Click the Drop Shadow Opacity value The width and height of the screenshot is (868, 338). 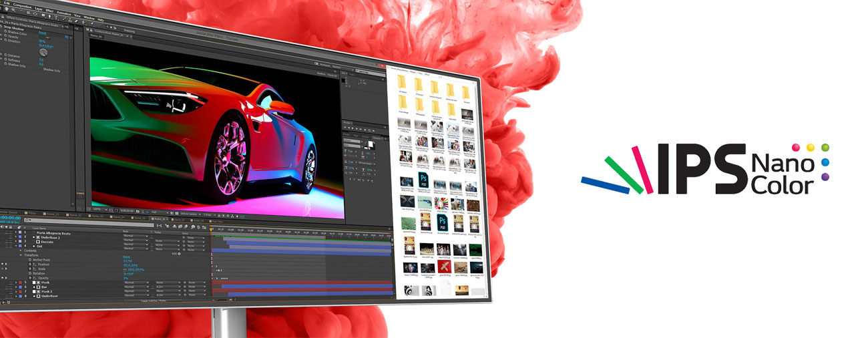click(x=42, y=41)
